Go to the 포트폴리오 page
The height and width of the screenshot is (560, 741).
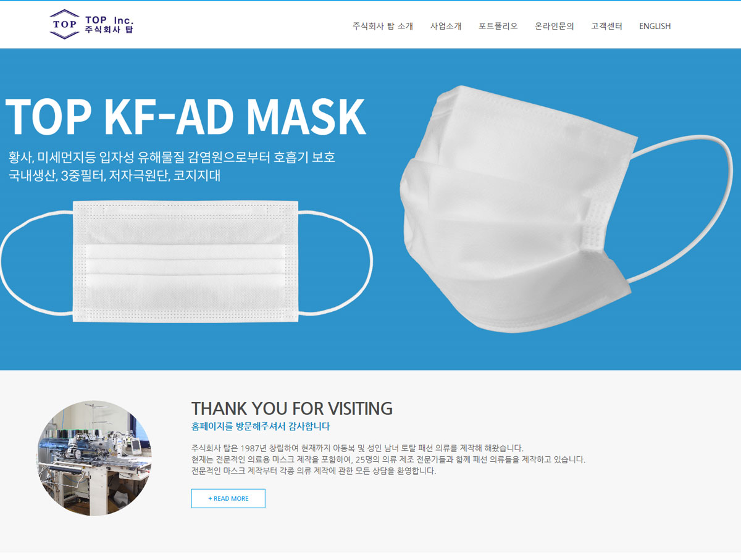click(x=498, y=26)
